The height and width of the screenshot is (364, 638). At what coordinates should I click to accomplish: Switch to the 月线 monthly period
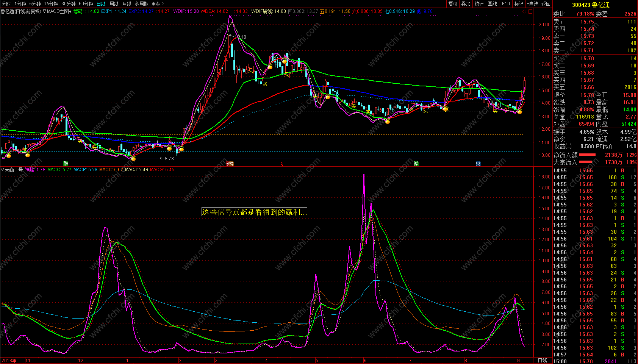pos(127,4)
